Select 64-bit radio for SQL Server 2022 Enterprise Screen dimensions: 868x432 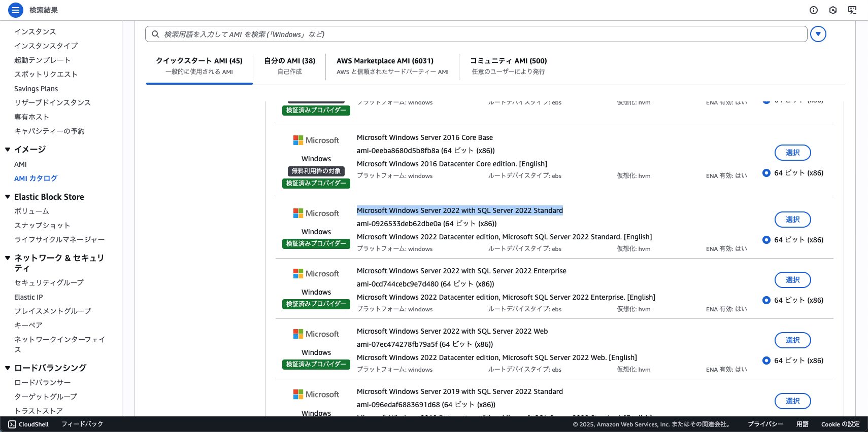tap(766, 300)
